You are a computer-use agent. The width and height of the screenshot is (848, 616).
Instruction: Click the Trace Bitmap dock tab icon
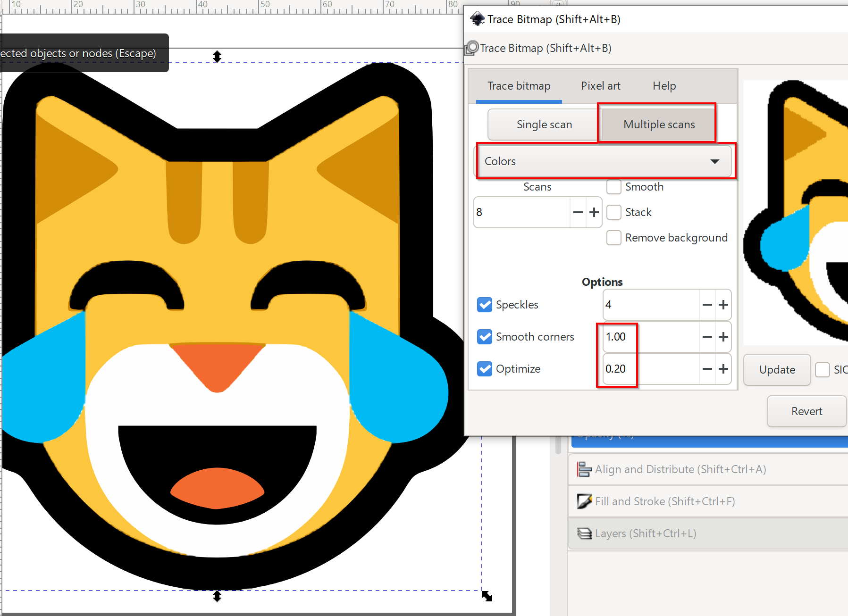click(x=471, y=48)
